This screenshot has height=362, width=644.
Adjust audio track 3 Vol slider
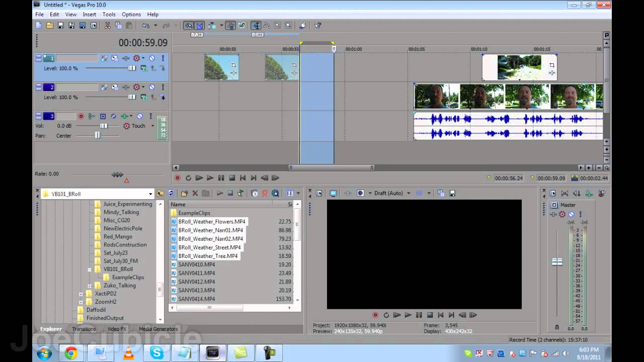tap(103, 126)
